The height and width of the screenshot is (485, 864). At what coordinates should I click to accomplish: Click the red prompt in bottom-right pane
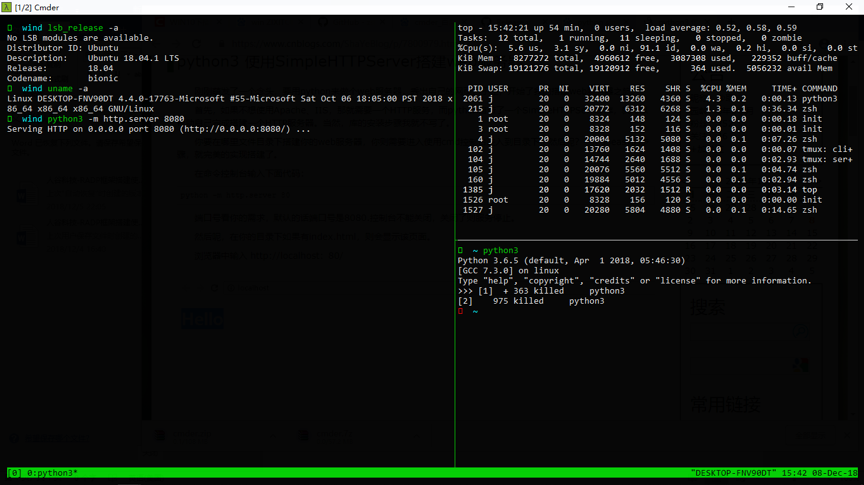pyautogui.click(x=461, y=311)
